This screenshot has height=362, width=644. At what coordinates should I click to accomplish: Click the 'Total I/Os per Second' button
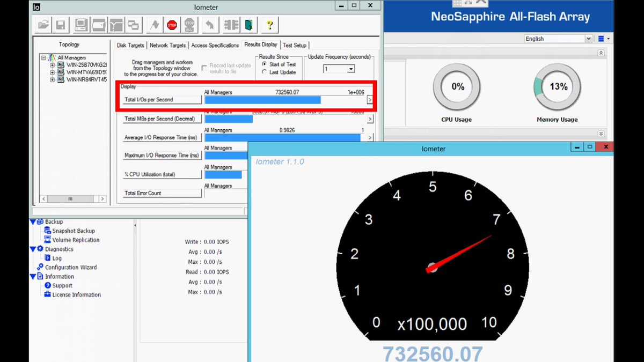point(162,100)
